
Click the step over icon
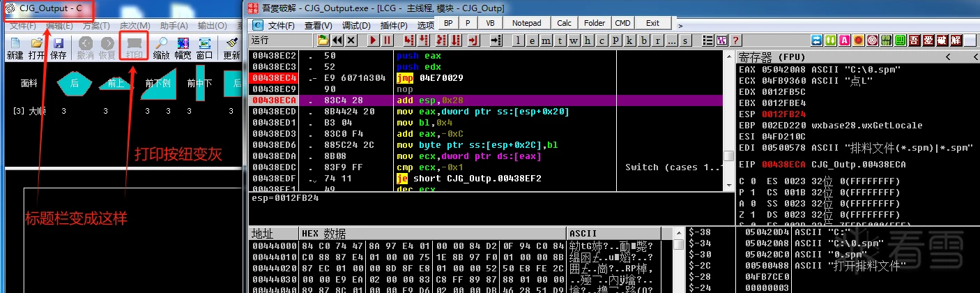[x=423, y=40]
